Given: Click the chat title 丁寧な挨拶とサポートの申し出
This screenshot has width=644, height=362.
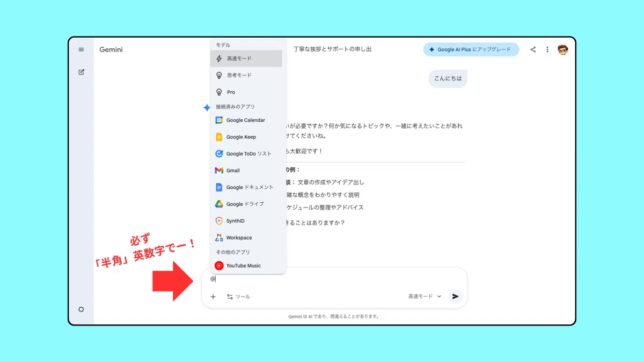Looking at the screenshot, I should click(x=332, y=49).
